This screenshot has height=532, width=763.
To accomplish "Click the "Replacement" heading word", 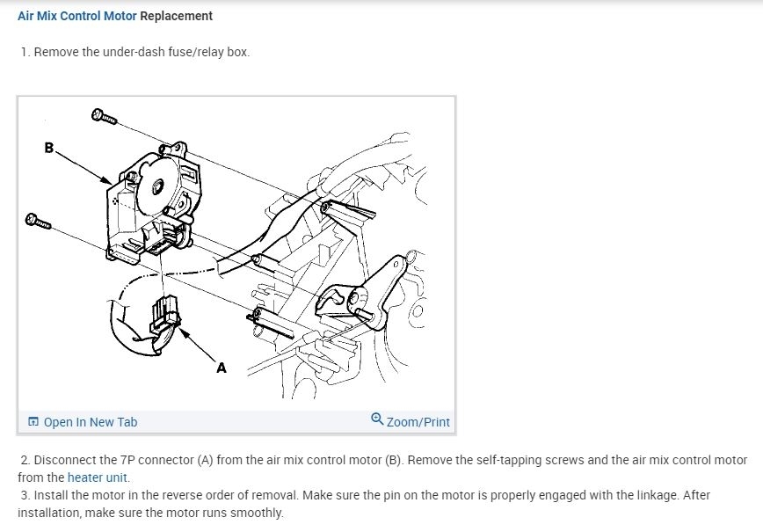I will click(x=176, y=16).
